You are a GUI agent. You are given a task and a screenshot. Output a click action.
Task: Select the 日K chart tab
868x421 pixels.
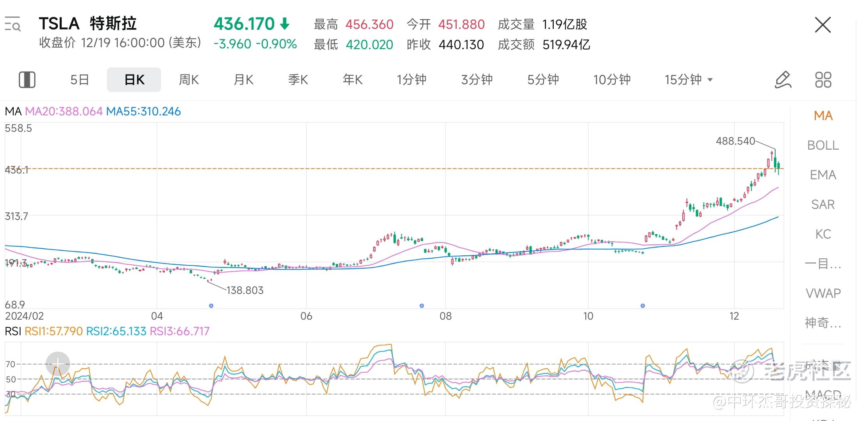(x=134, y=80)
